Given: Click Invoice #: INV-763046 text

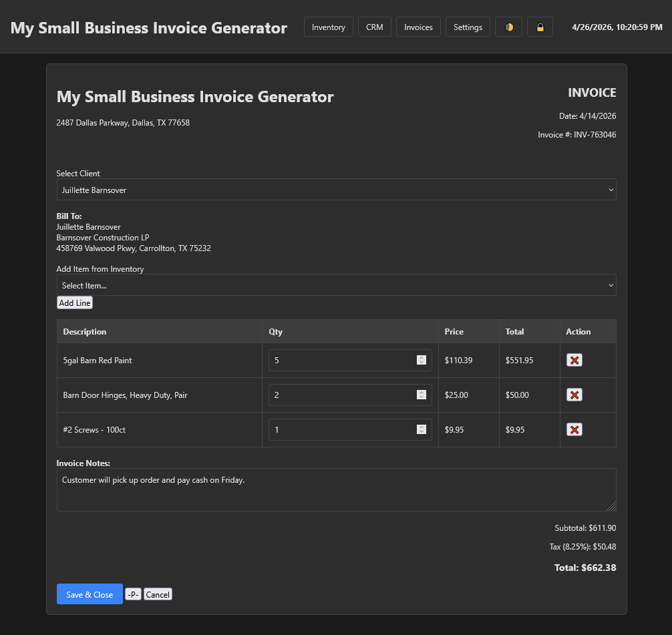Looking at the screenshot, I should click(x=577, y=134).
